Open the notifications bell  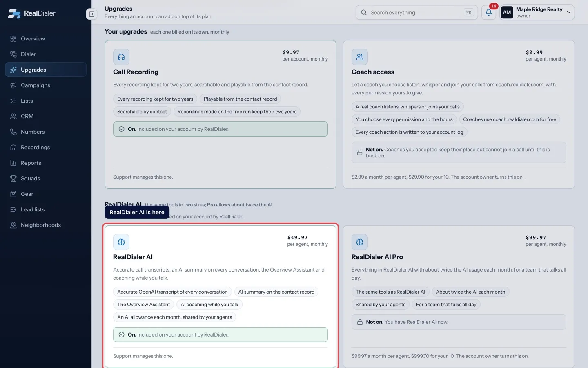click(488, 12)
